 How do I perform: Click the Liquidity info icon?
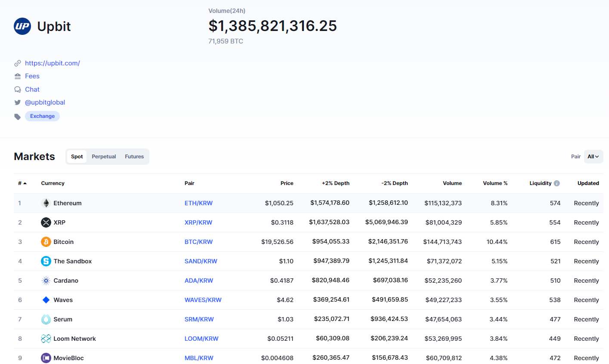(x=557, y=183)
